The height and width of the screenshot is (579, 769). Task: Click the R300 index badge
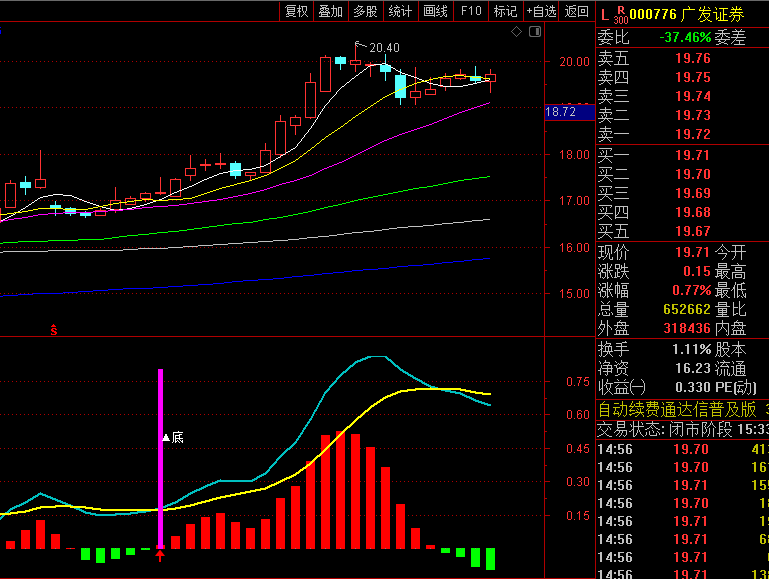[x=621, y=14]
